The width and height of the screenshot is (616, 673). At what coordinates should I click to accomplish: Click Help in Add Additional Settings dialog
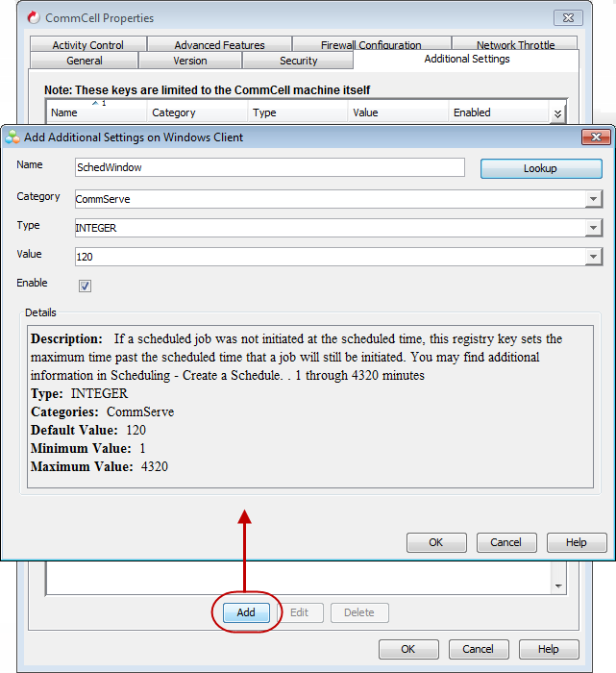577,542
